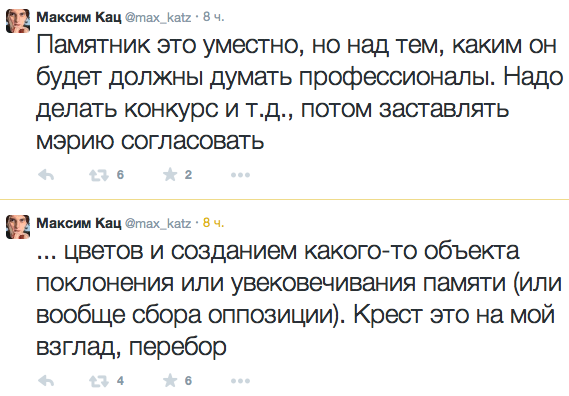The image size is (569, 396).
Task: Favorite the second tweet with 6 stars
Action: tap(170, 380)
